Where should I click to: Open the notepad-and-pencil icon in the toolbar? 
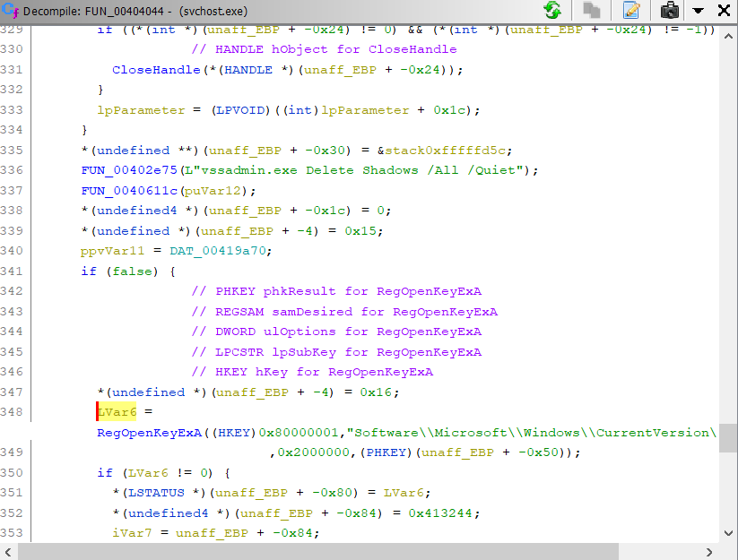pyautogui.click(x=631, y=11)
